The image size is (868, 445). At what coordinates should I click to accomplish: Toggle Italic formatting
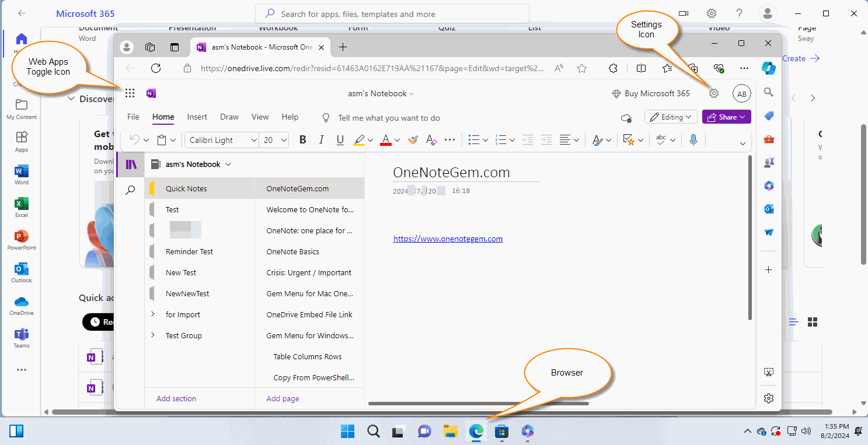click(321, 140)
